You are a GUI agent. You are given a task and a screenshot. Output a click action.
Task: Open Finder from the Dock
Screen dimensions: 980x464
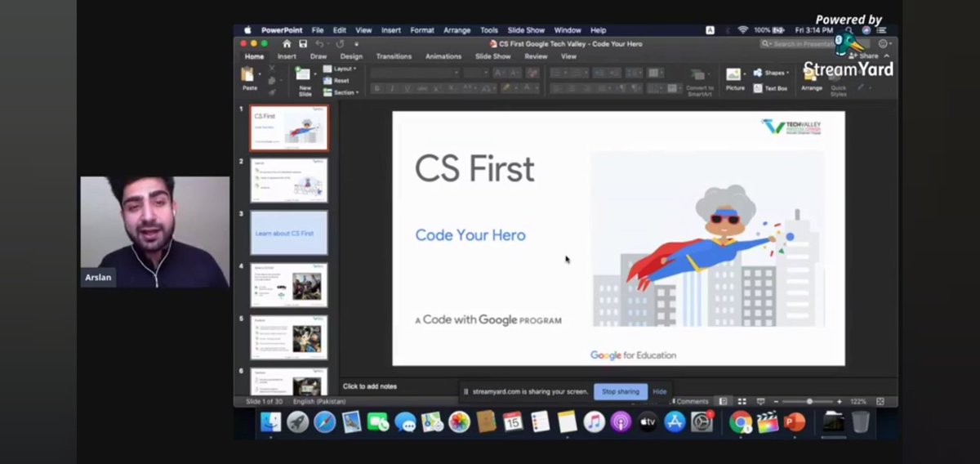point(271,422)
